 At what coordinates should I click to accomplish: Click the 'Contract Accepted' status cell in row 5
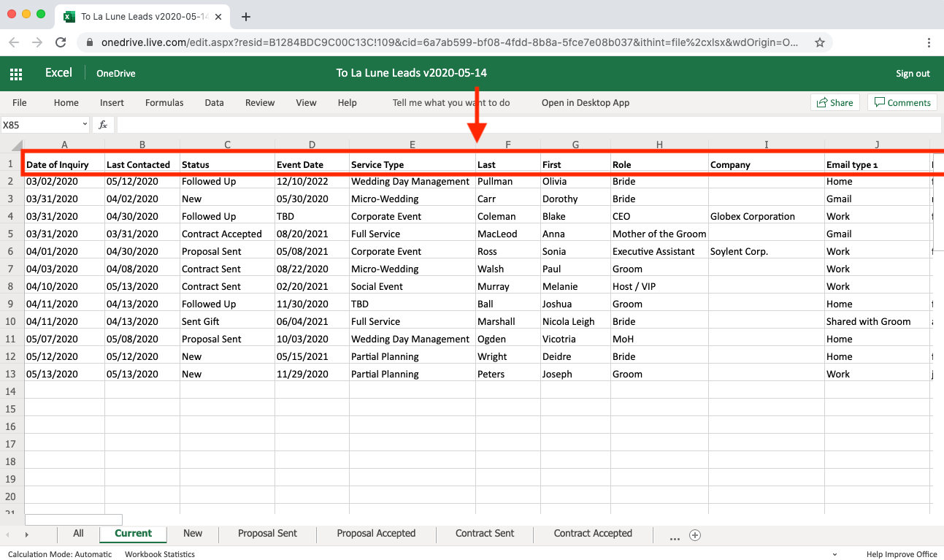click(227, 234)
